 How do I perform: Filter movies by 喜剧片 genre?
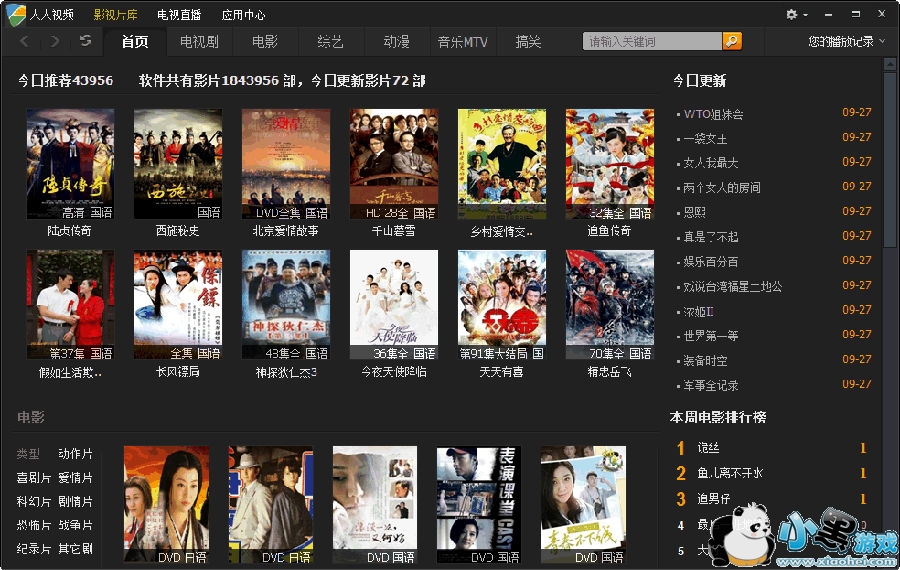34,478
